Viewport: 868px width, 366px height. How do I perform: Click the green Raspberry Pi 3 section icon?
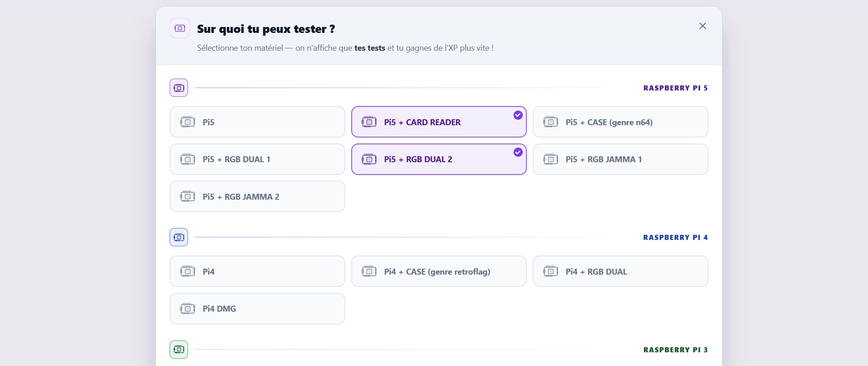point(179,350)
